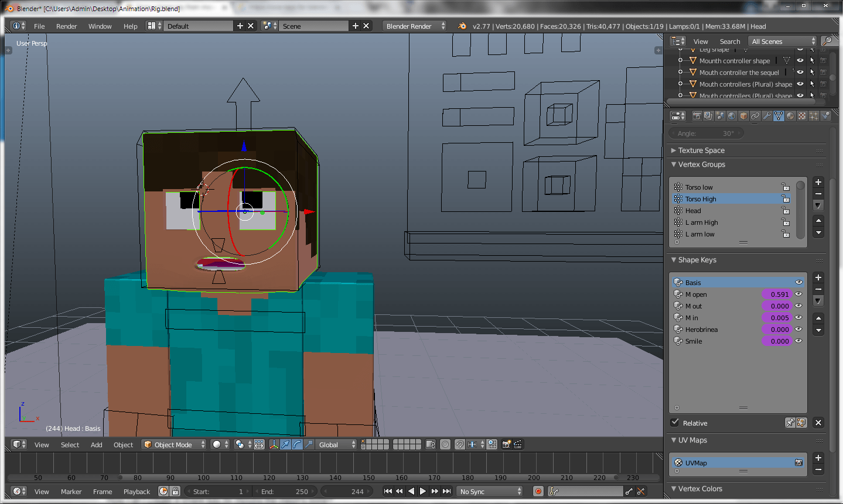Toggle lock on Head vertex group
843x504 pixels.
785,210
